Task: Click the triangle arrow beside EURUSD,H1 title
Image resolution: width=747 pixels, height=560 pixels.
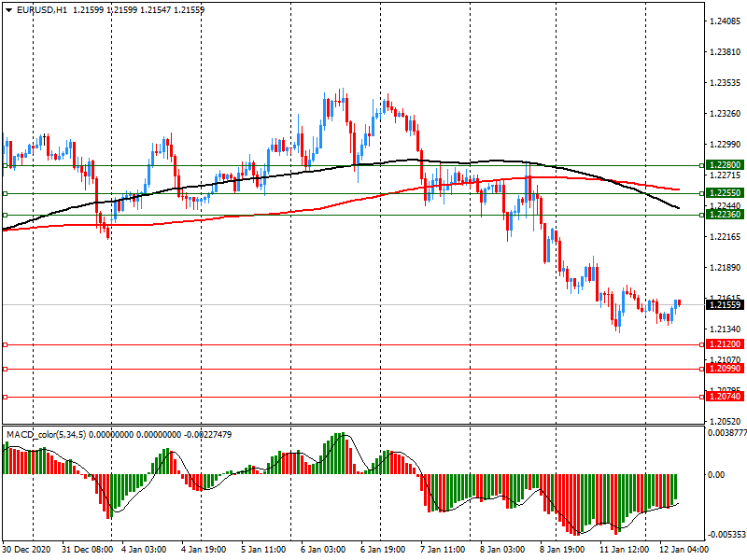Action: coord(9,9)
